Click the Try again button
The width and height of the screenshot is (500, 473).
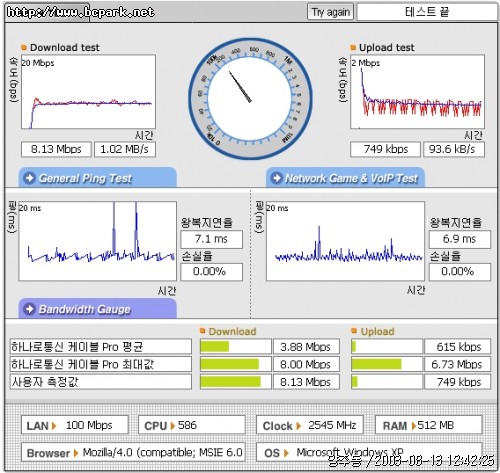(x=330, y=12)
